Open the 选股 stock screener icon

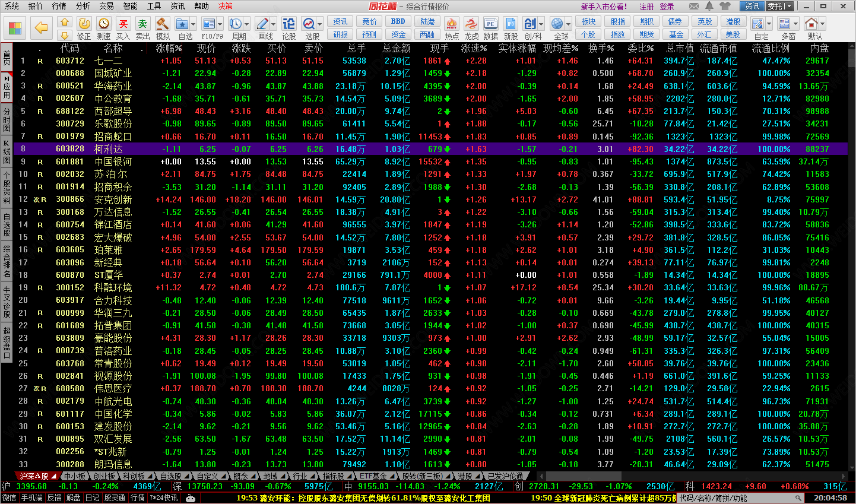coord(309,24)
